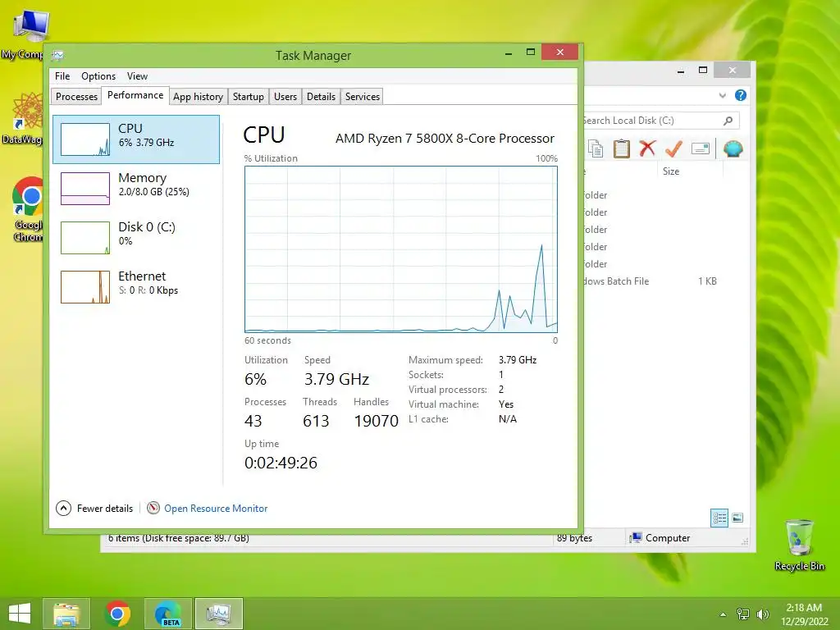This screenshot has height=630, width=840.
Task: Open the Details tab
Action: point(321,97)
